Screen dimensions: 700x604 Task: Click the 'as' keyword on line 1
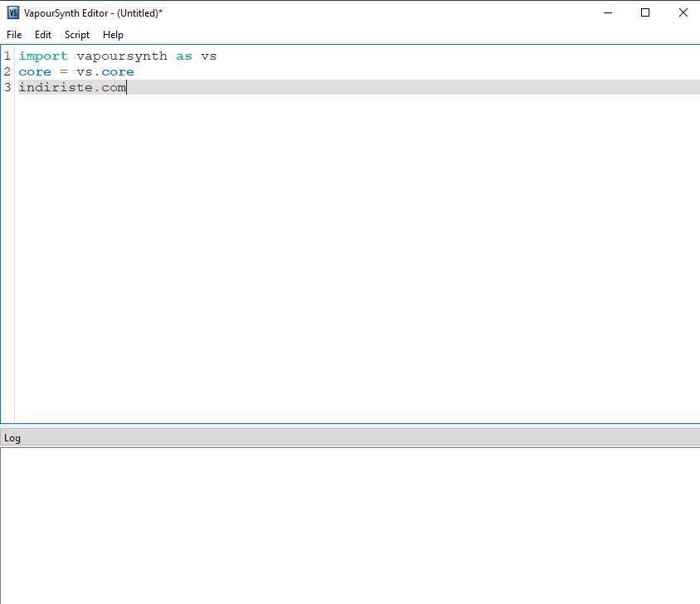[x=184, y=56]
